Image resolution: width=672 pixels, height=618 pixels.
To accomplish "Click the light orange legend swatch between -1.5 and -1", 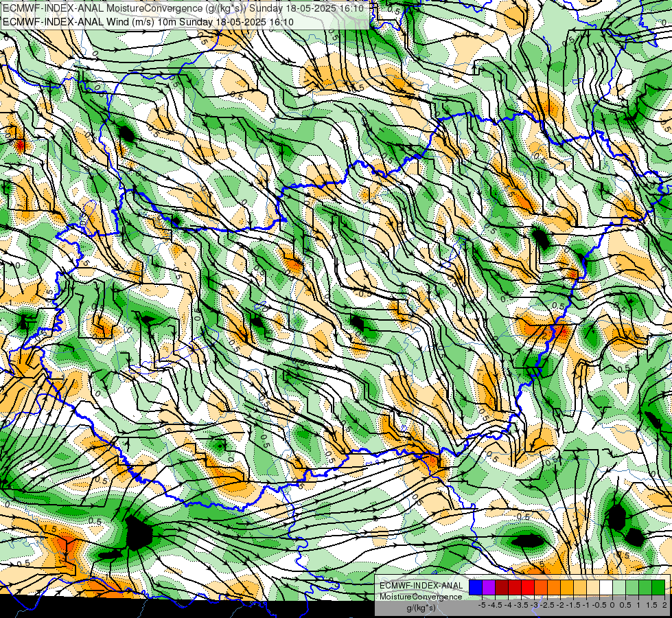I will pos(580,588).
